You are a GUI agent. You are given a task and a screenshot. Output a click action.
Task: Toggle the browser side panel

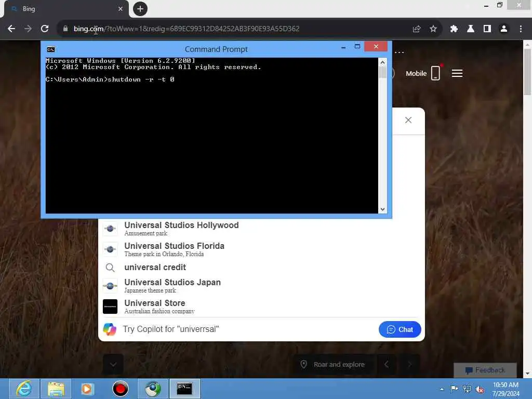point(487,29)
